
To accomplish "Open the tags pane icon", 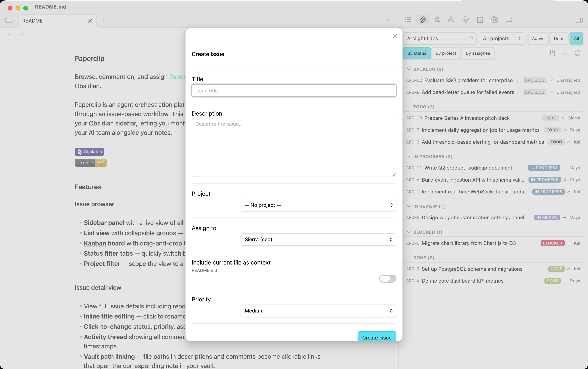I will pos(465,20).
